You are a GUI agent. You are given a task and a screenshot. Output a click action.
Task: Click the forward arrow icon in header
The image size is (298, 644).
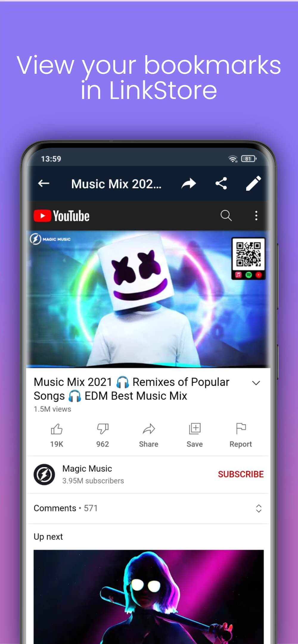click(189, 184)
